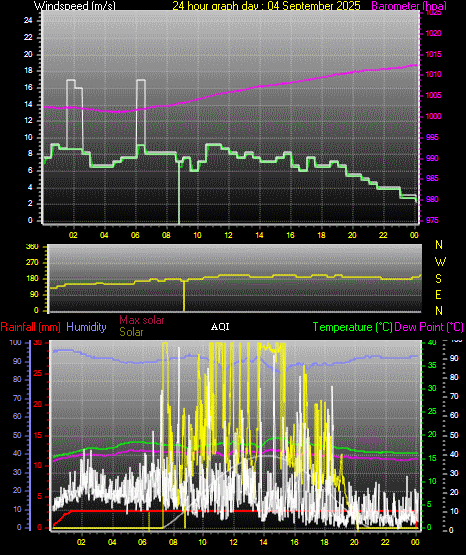Screen dimensions: 466x555
Task: Click the "04" hour label under the windspeed graph
Action: pyautogui.click(x=104, y=235)
